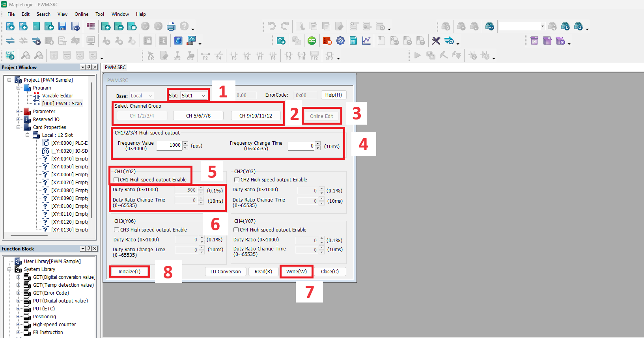Click the Print toolbar icon

coord(171,26)
